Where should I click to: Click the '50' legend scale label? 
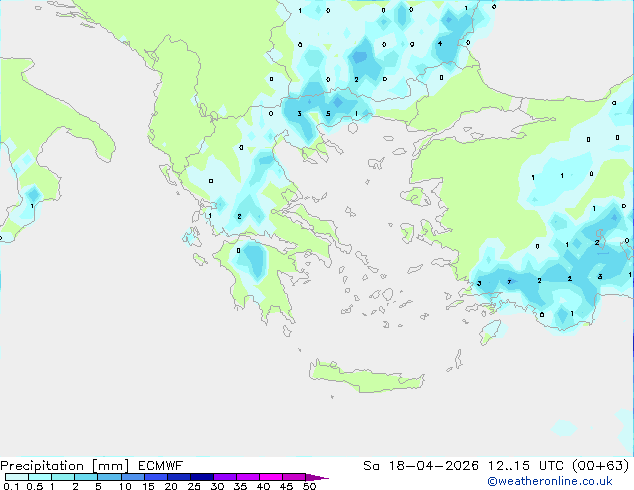tap(309, 486)
